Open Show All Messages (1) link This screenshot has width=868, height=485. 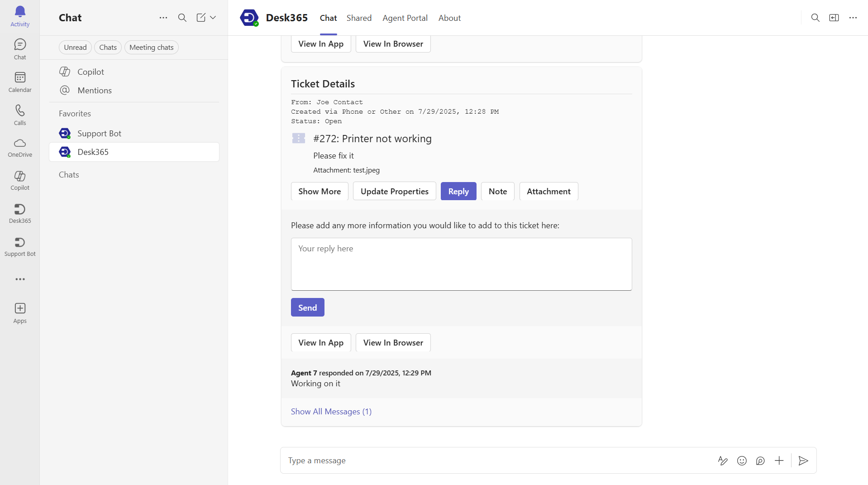(x=331, y=411)
